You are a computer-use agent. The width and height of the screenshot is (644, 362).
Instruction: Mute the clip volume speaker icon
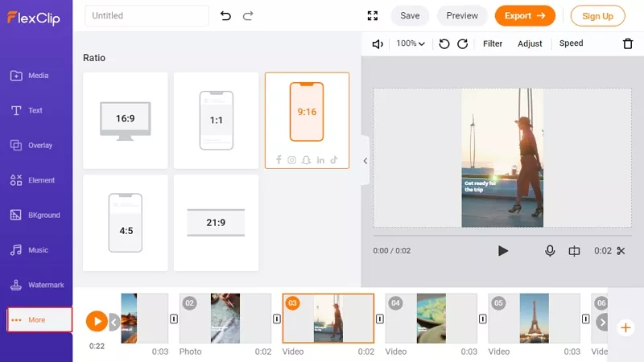378,44
